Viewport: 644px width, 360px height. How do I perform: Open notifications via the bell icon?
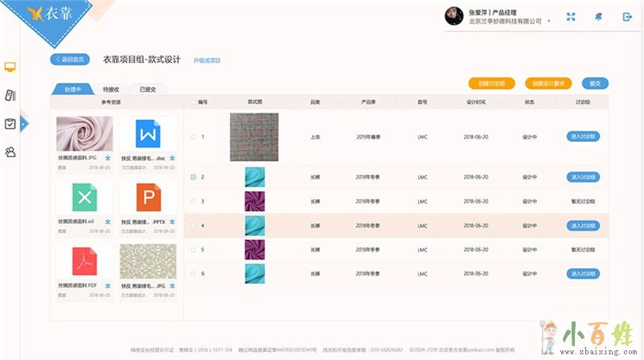pyautogui.click(x=598, y=17)
